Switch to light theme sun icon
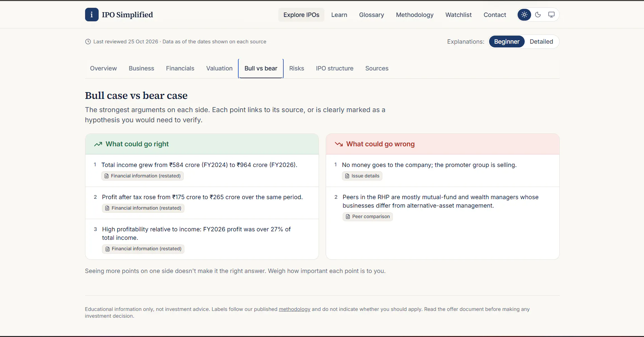 click(524, 15)
